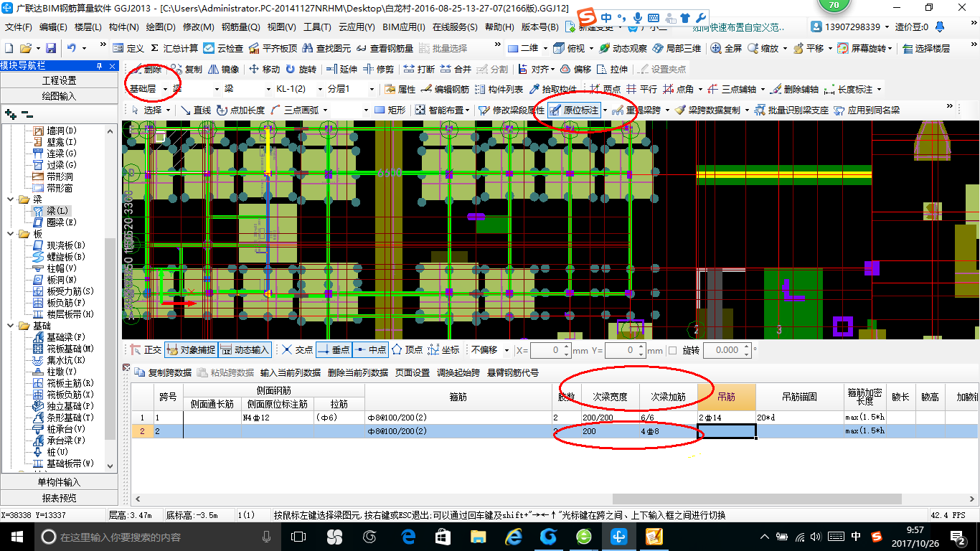Select 局部三维 partial 3D view
Screen dimensions: 980x551
[x=677, y=48]
